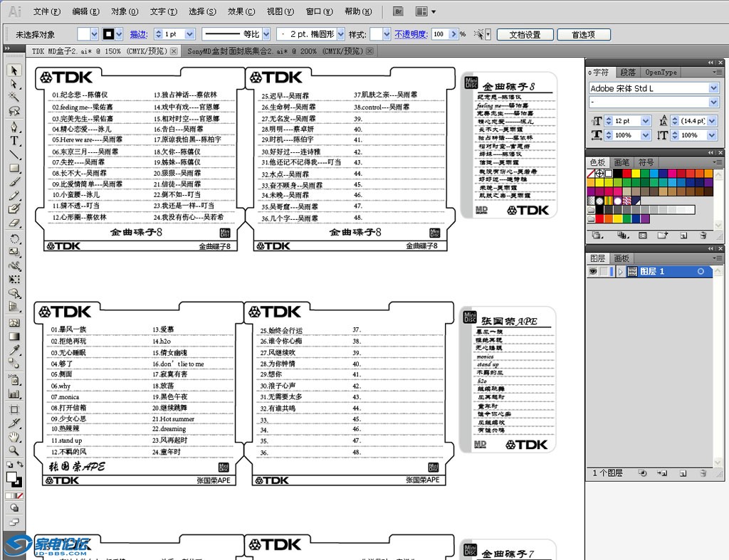Image resolution: width=729 pixels, height=560 pixels.
Task: Pick the Paintbrush tool
Action: [x=14, y=181]
